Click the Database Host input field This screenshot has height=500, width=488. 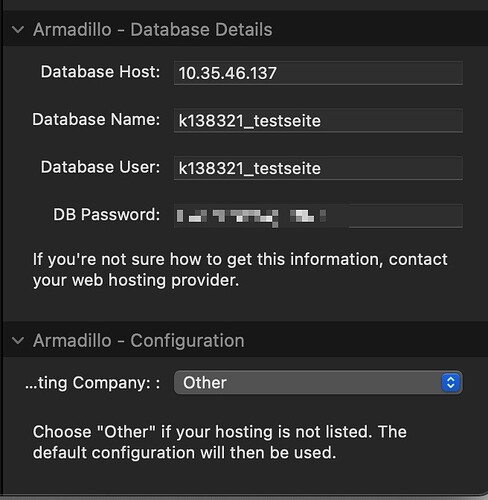coord(318,73)
